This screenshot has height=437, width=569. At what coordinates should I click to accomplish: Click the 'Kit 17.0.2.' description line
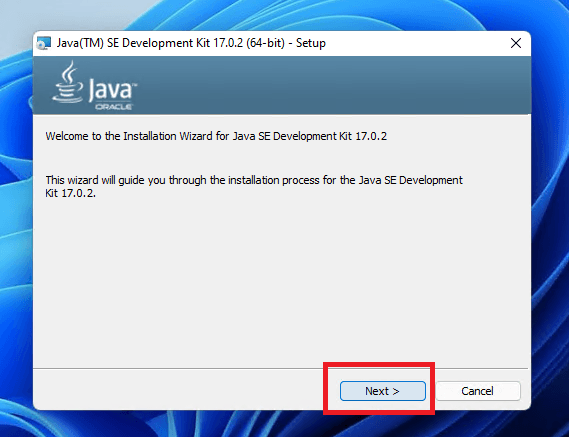coord(70,193)
